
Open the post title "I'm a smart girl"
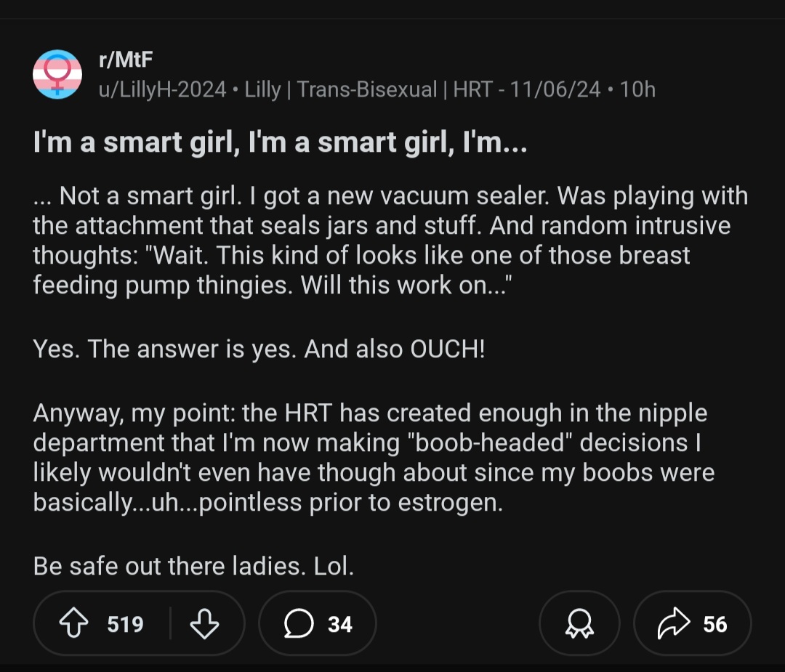(280, 143)
